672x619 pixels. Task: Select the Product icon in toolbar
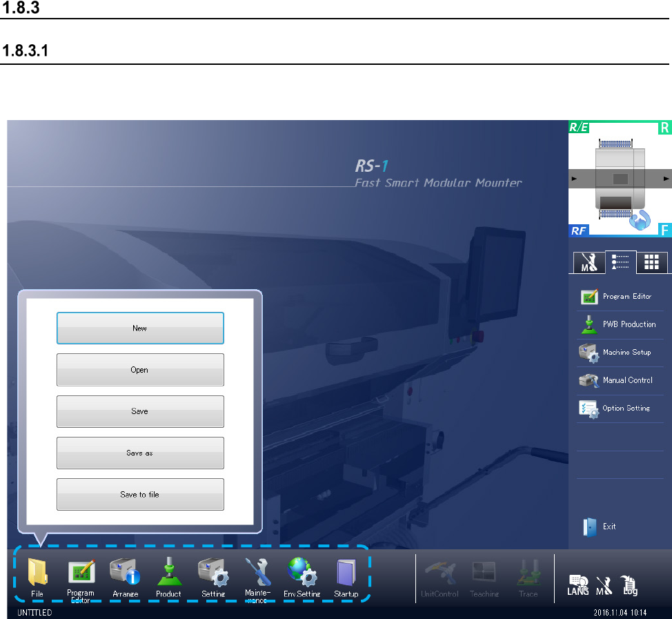(x=169, y=571)
